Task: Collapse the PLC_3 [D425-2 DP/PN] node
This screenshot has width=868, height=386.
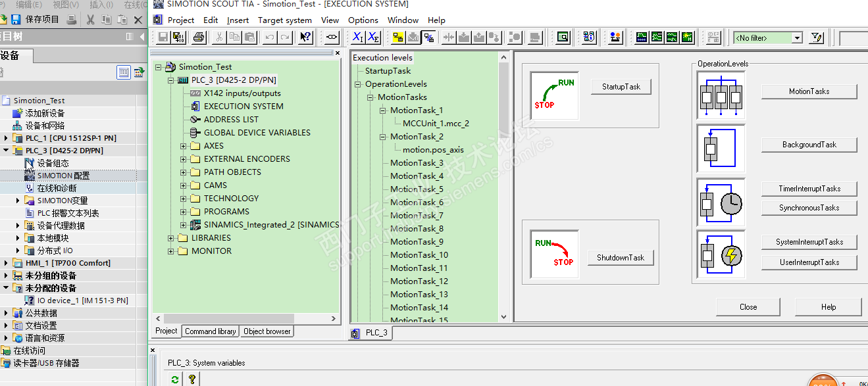Action: pos(170,80)
